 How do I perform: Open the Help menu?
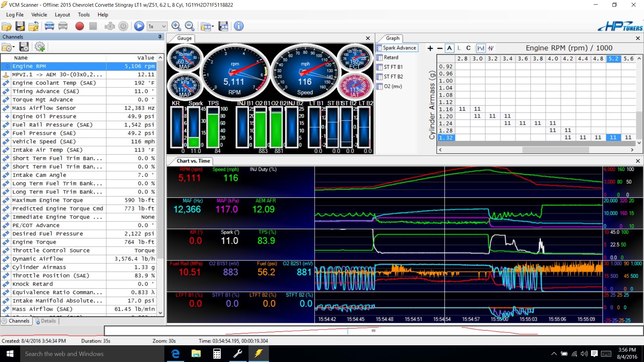tap(103, 15)
